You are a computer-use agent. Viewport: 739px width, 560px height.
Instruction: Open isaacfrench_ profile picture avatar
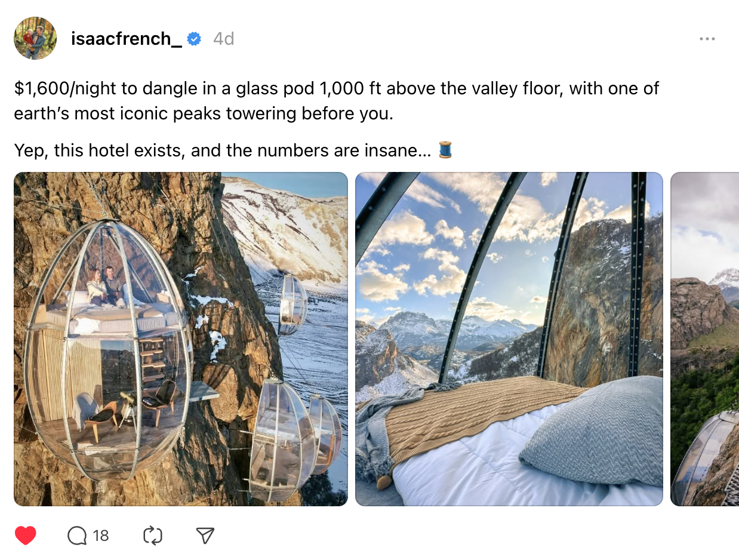(35, 38)
